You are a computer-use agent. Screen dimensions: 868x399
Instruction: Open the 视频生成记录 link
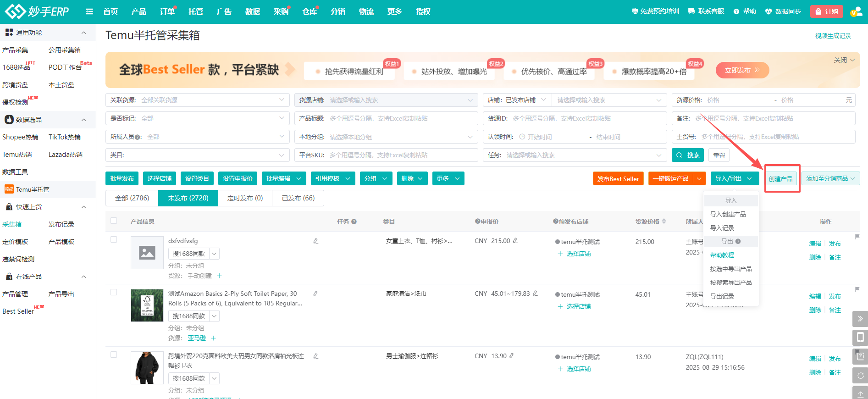833,36
